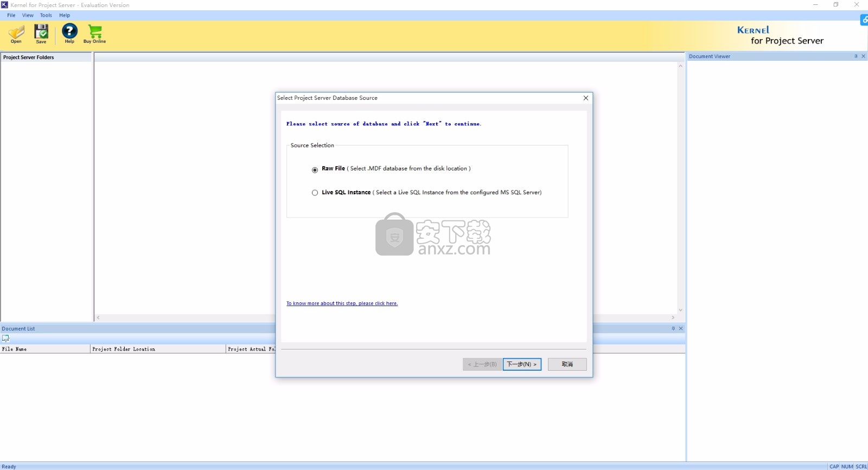Click the vertical scrollbar down arrow
This screenshot has height=470, width=868.
680,310
